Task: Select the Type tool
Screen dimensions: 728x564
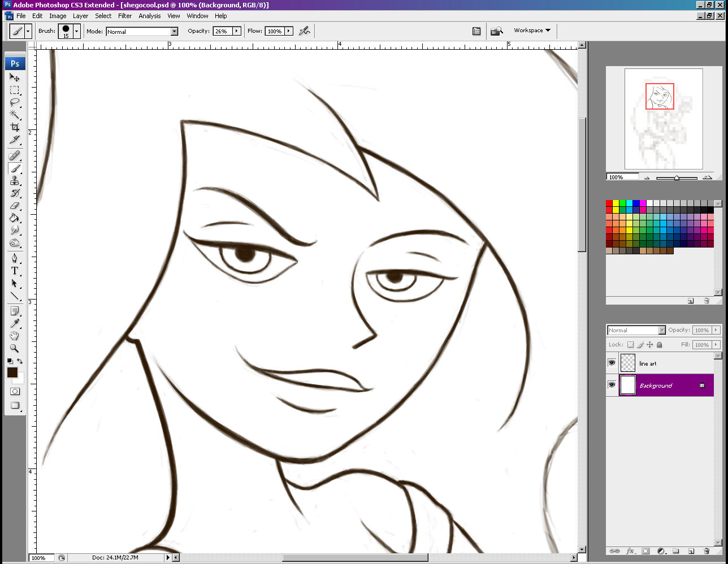Action: (15, 271)
